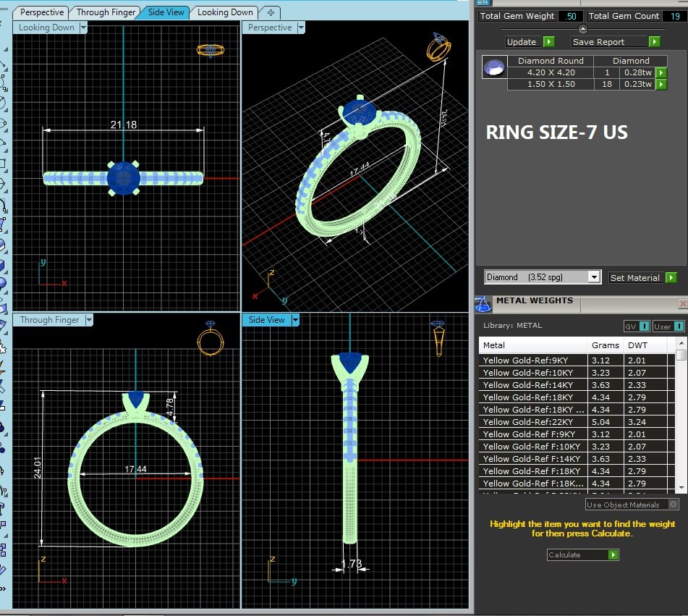This screenshot has width=688, height=616.
Task: Click green arrow for 1.50 X 1.50 diamond row
Action: pos(661,85)
